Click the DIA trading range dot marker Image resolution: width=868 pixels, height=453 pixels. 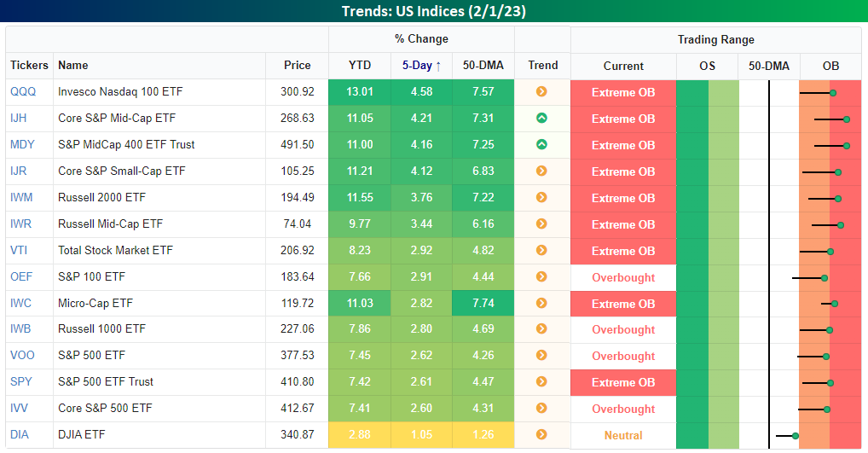795,435
